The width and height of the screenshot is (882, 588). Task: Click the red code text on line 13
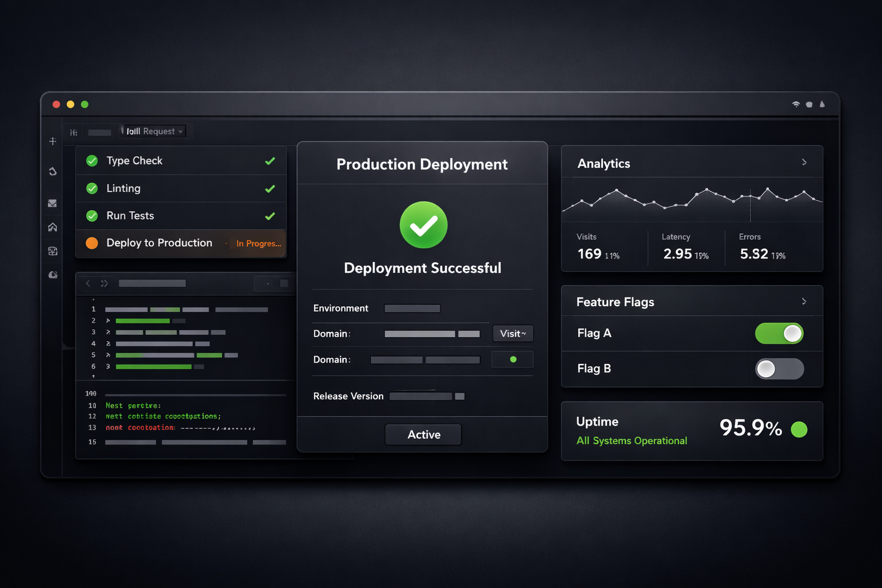[x=140, y=428]
